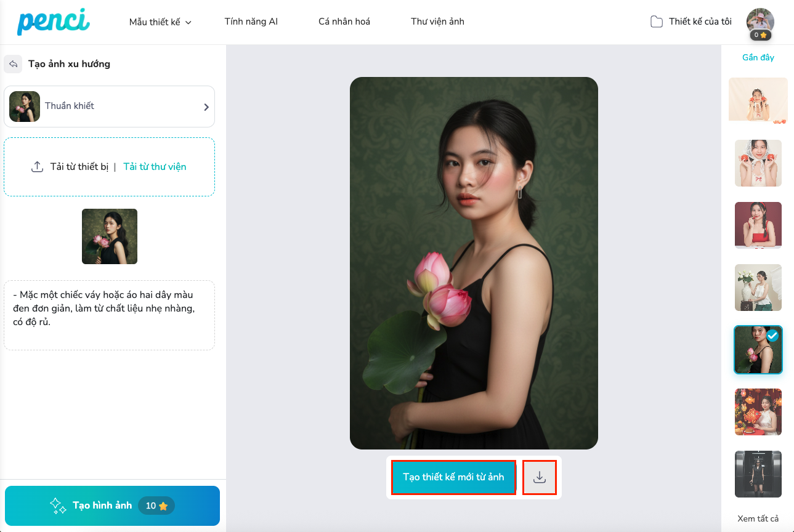
Task: Click Tạo thiết kế mới từ ảnh button
Action: tap(453, 477)
